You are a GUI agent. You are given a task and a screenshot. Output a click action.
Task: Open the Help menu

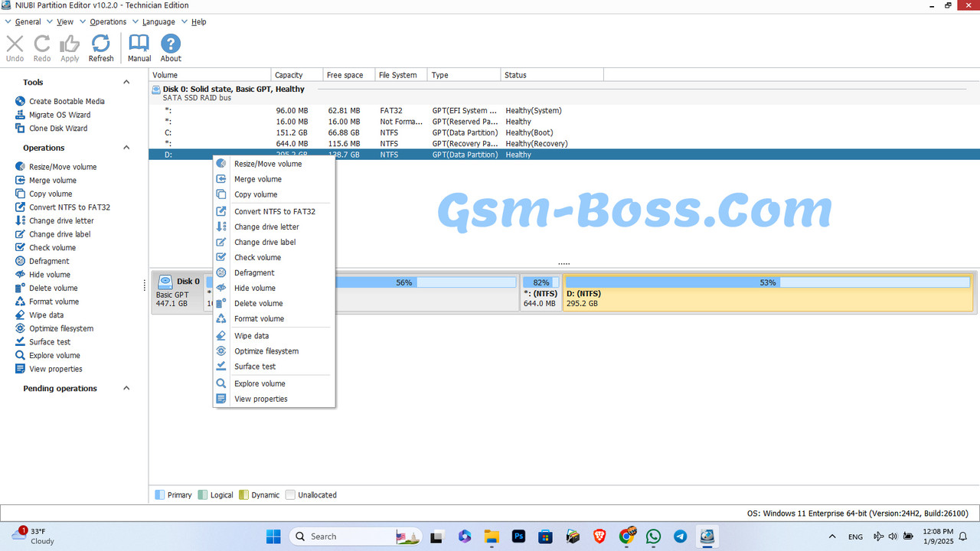[198, 22]
